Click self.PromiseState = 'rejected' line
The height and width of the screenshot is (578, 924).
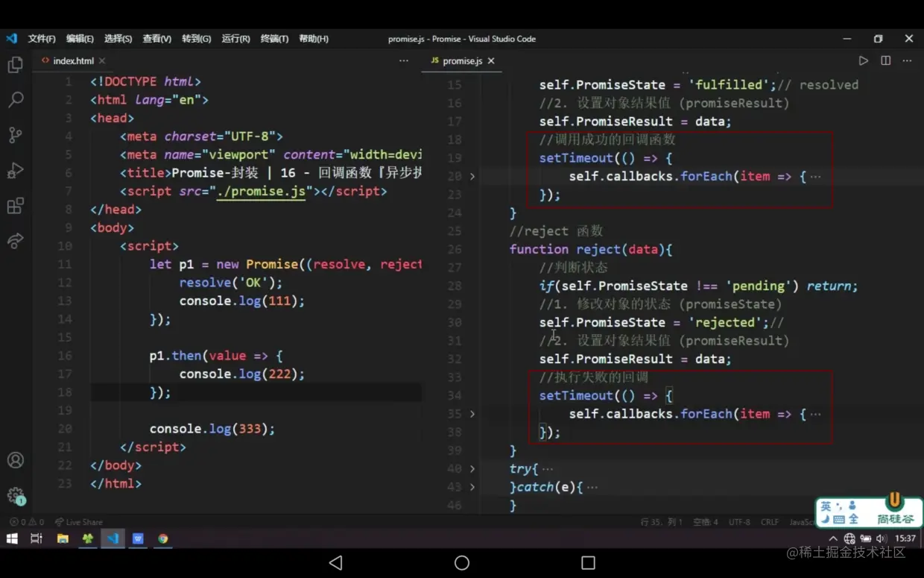pyautogui.click(x=662, y=322)
